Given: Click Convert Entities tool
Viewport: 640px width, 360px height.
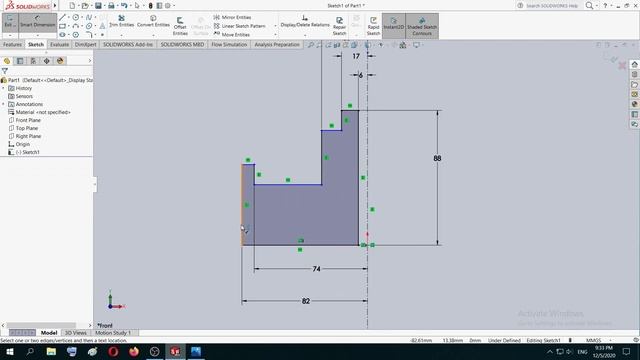Looking at the screenshot, I should tap(153, 21).
